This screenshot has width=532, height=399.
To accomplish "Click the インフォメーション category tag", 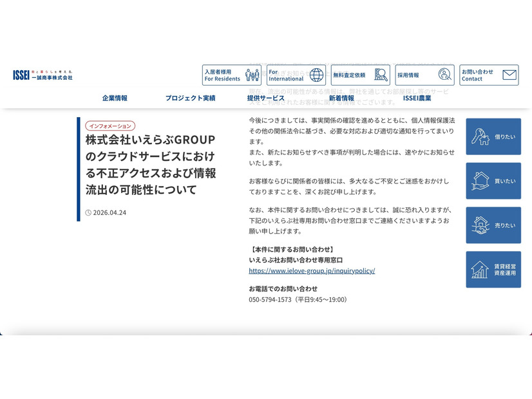I will (x=110, y=125).
